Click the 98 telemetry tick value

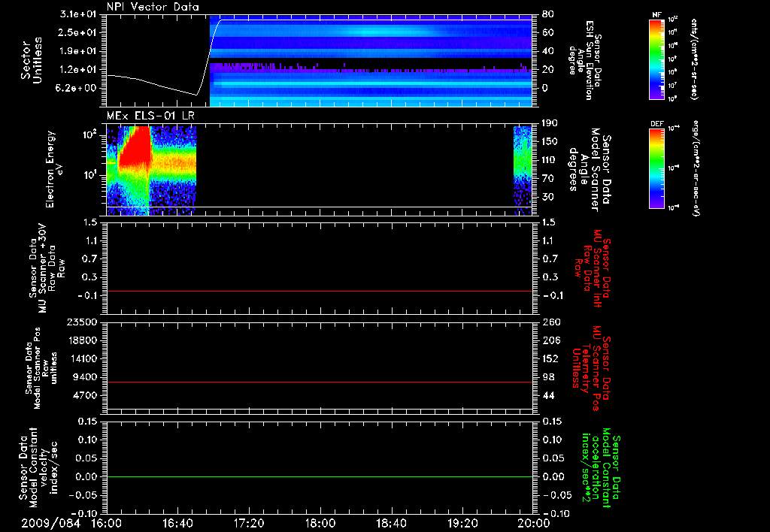pyautogui.click(x=547, y=377)
